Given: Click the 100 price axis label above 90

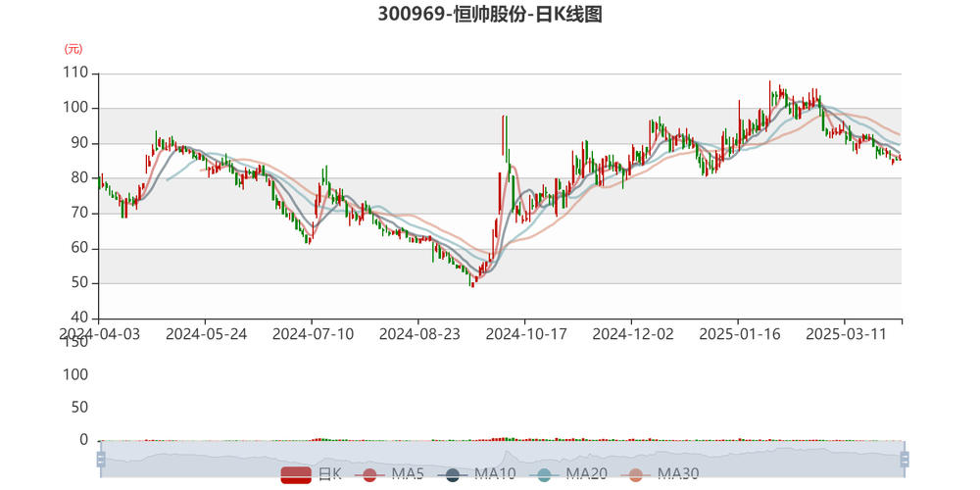Looking at the screenshot, I should (76, 108).
